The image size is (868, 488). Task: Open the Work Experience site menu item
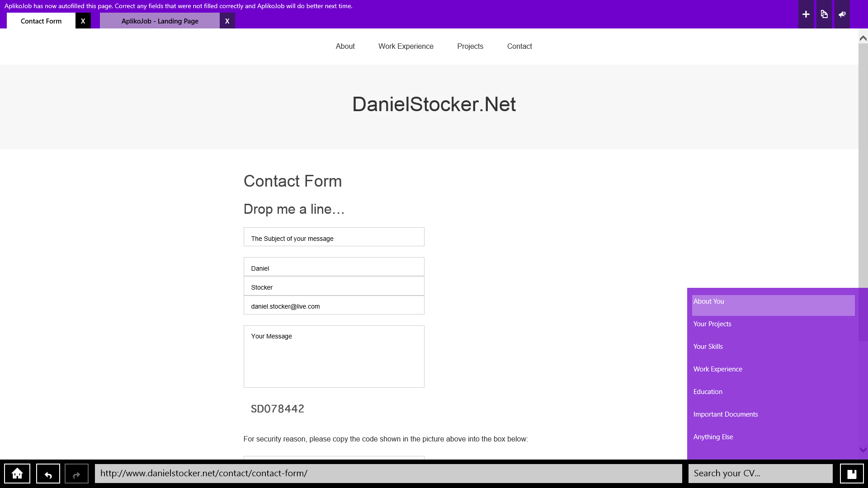(406, 46)
